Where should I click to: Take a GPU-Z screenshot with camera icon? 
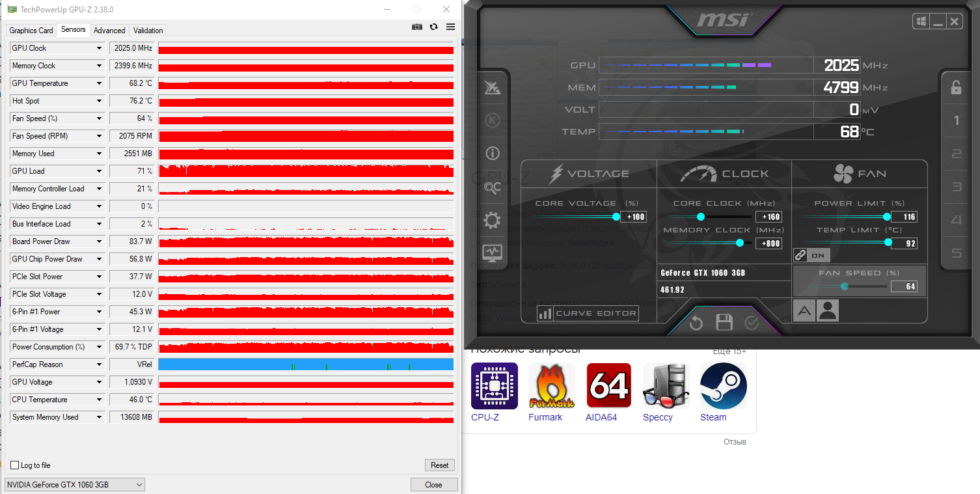click(x=416, y=27)
